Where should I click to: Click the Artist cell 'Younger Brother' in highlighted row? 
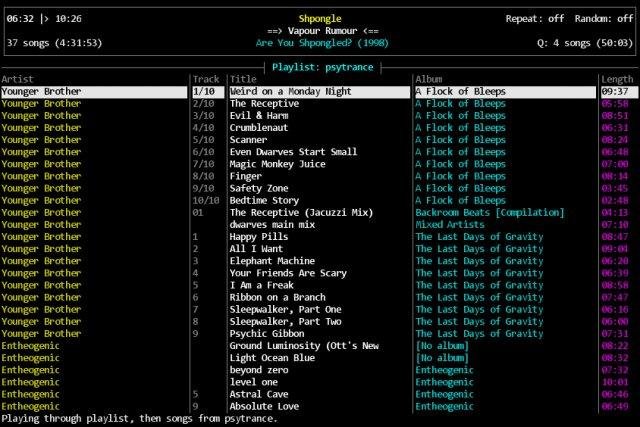(x=41, y=91)
